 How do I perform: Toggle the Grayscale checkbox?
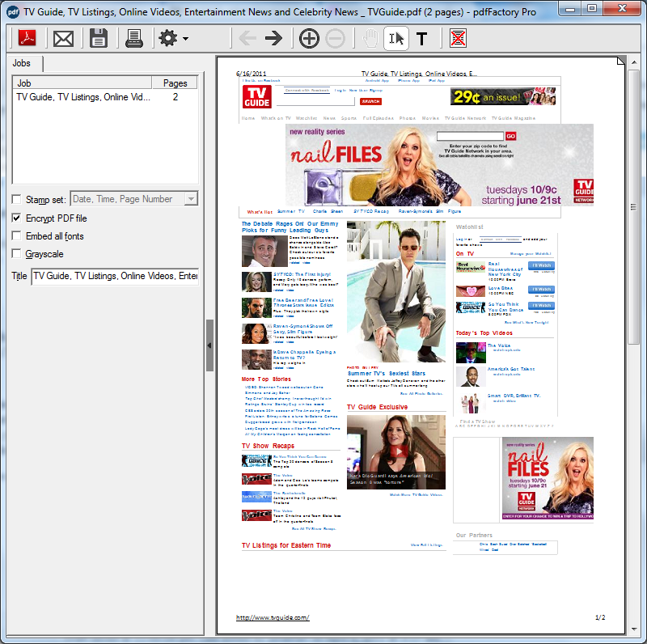click(16, 253)
